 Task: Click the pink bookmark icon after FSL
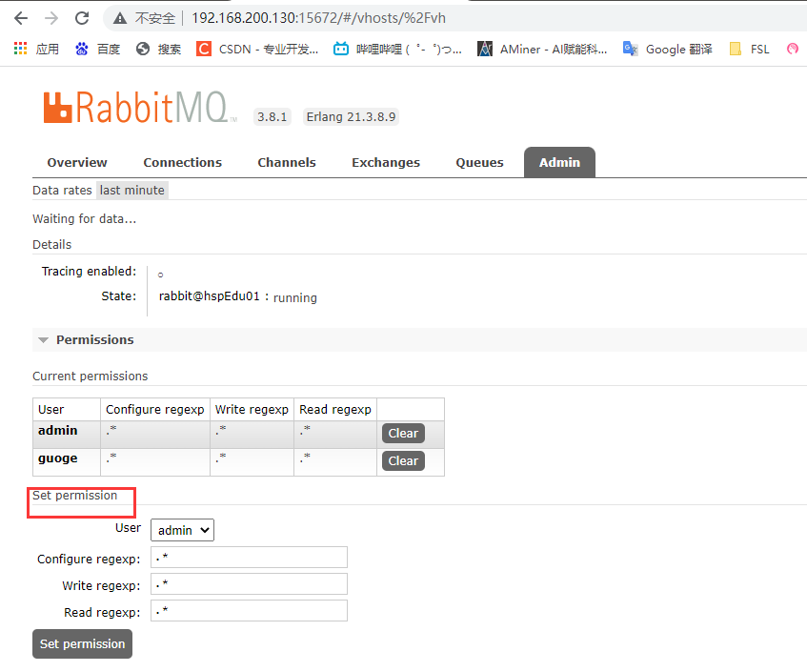coord(793,49)
